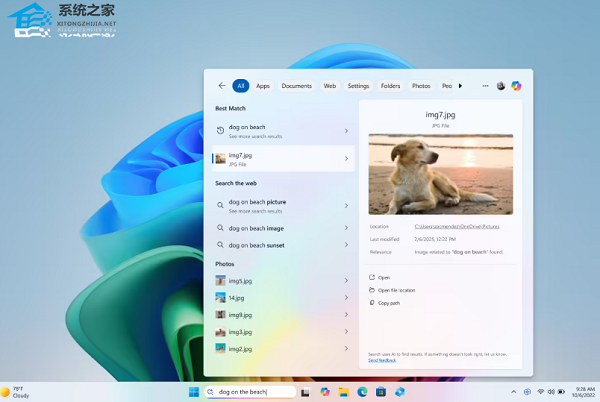Open Microsoft Edge from the taskbar
Image resolution: width=600 pixels, height=402 pixels.
(362, 392)
